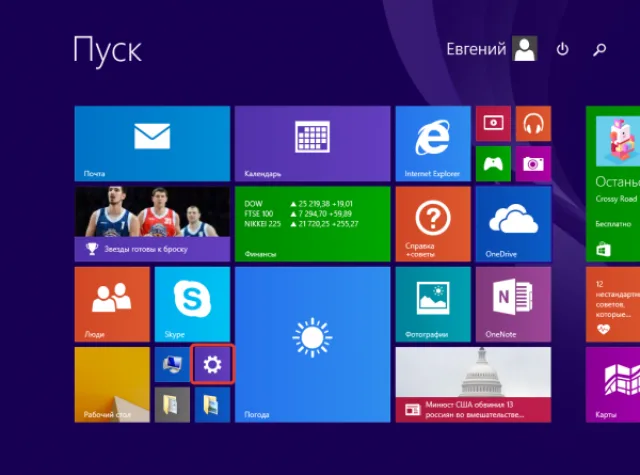Open Help and tips (Справка+советы) tile
The image size is (640, 475).
click(x=433, y=224)
